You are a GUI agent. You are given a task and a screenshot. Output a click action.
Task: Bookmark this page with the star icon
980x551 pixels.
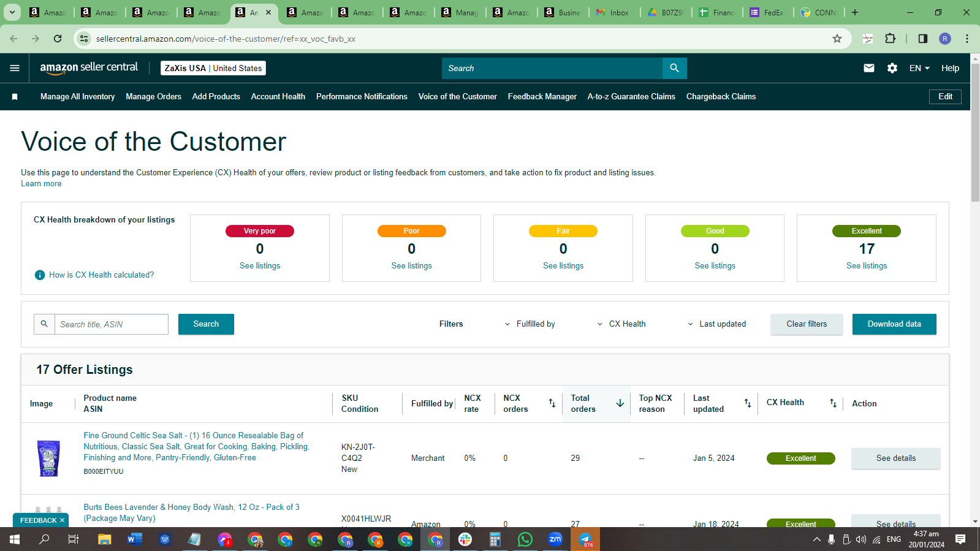coord(837,39)
